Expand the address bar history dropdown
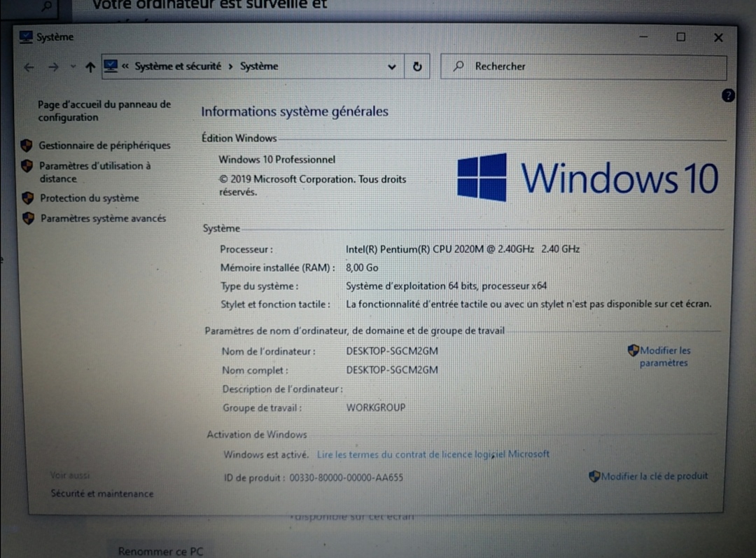This screenshot has width=756, height=558. pos(391,67)
